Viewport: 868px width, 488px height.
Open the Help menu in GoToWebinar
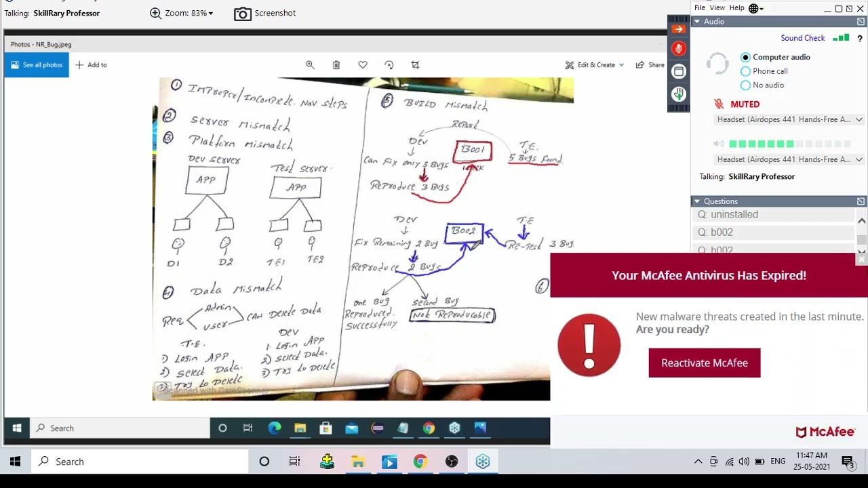click(736, 8)
